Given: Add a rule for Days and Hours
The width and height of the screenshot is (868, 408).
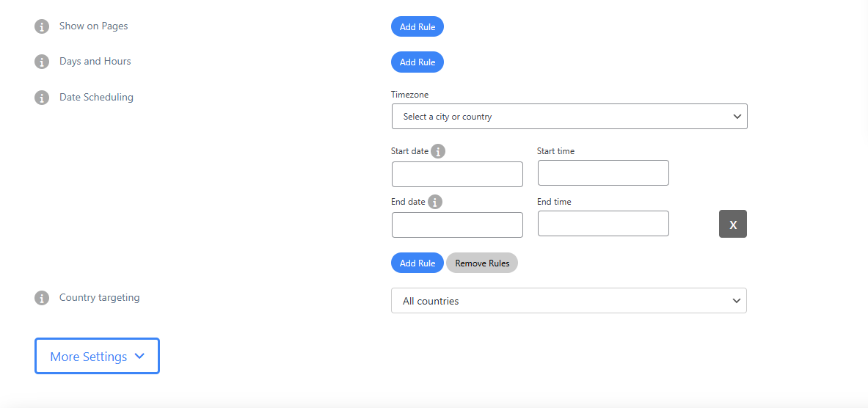Looking at the screenshot, I should [417, 62].
